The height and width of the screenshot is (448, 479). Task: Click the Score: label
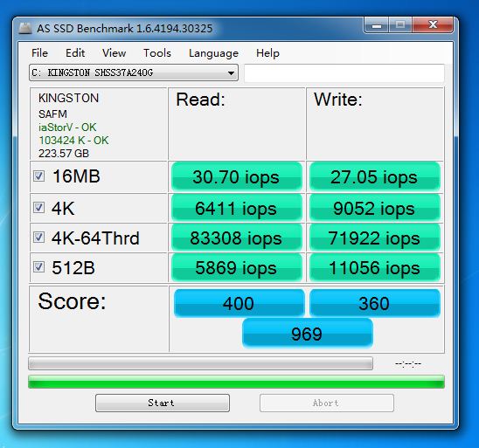click(72, 301)
